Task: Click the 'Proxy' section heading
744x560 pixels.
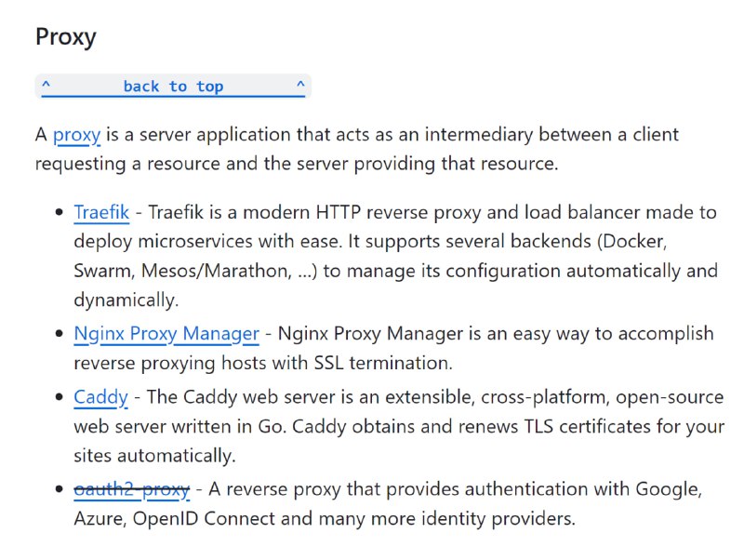Action: 66,37
